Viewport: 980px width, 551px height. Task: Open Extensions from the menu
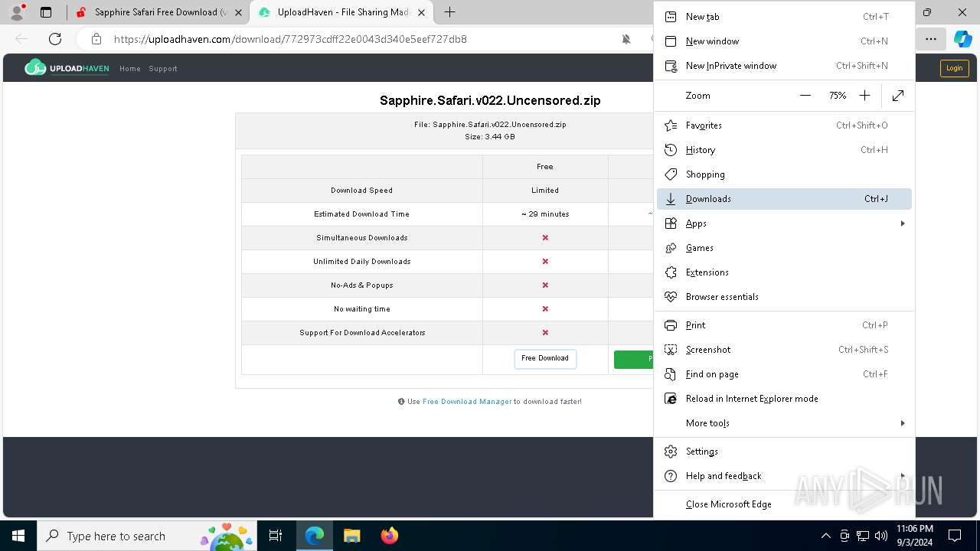784,272
